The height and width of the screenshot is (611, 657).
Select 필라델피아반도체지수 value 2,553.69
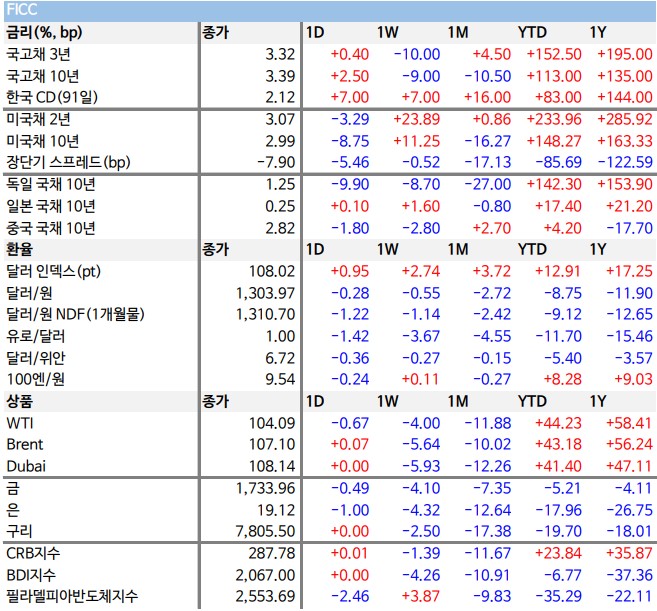click(x=266, y=596)
